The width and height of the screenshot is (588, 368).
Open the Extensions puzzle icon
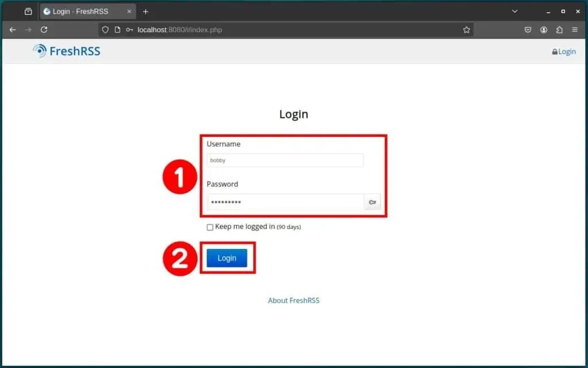click(x=560, y=30)
